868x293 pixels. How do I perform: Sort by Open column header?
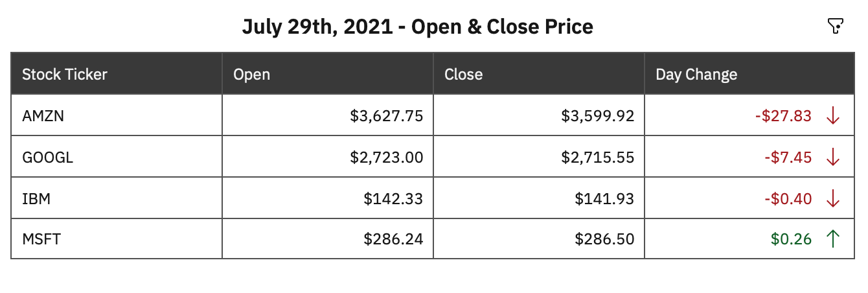[251, 74]
